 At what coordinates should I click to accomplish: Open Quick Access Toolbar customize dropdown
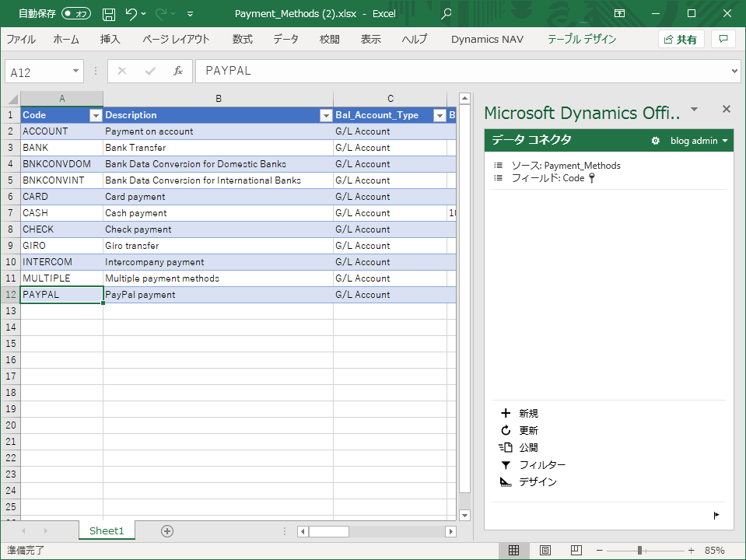191,14
